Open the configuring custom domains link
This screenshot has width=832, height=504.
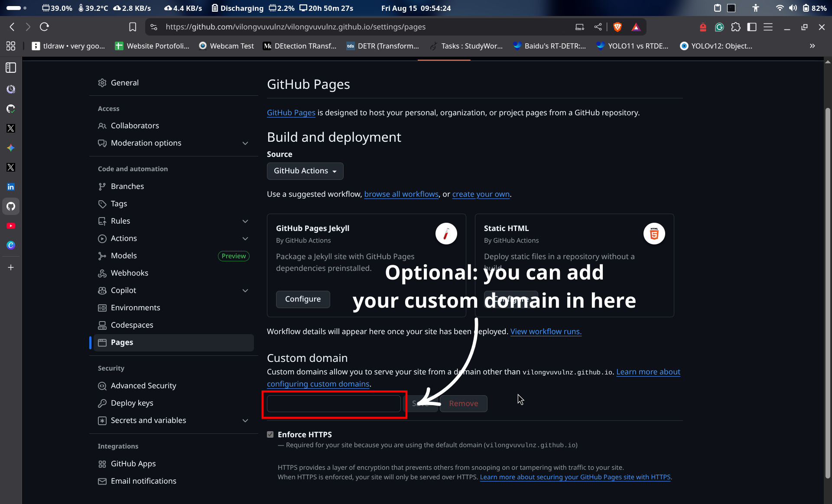(x=318, y=384)
